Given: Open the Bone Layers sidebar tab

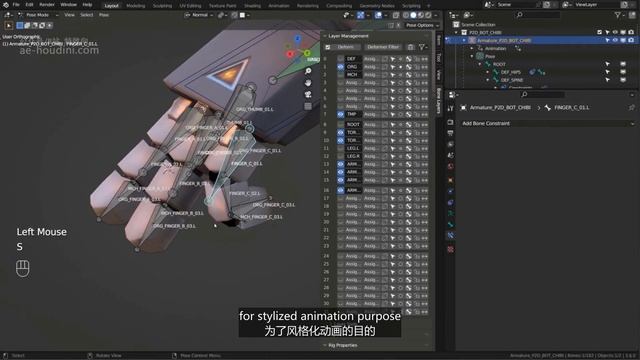Looking at the screenshot, I should (x=439, y=101).
